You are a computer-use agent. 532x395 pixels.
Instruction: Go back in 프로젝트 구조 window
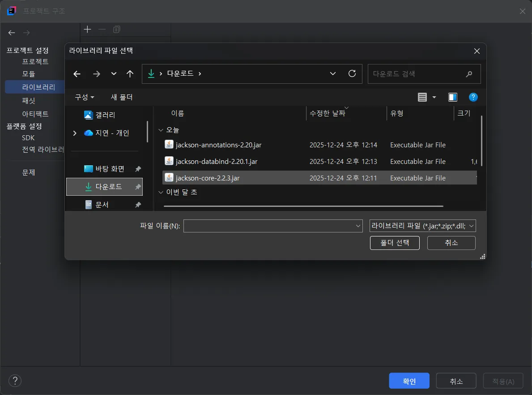[x=12, y=33]
